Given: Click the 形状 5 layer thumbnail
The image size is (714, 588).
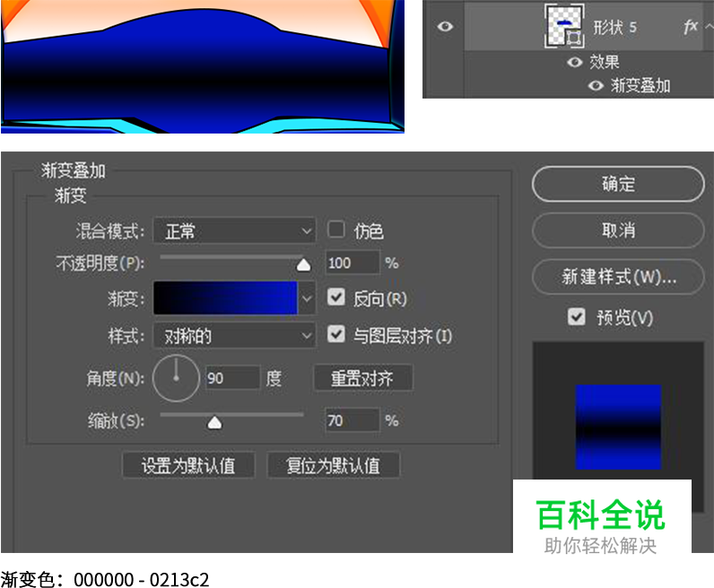Looking at the screenshot, I should tap(564, 26).
